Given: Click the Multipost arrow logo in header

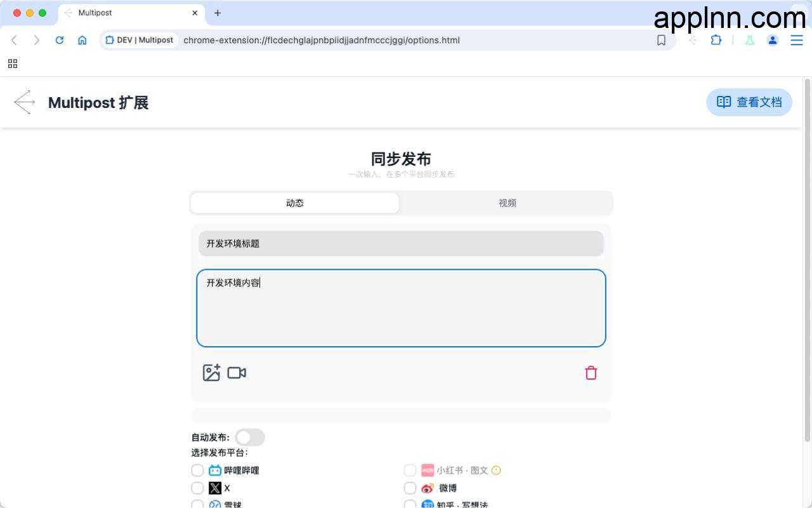Looking at the screenshot, I should pyautogui.click(x=24, y=102).
